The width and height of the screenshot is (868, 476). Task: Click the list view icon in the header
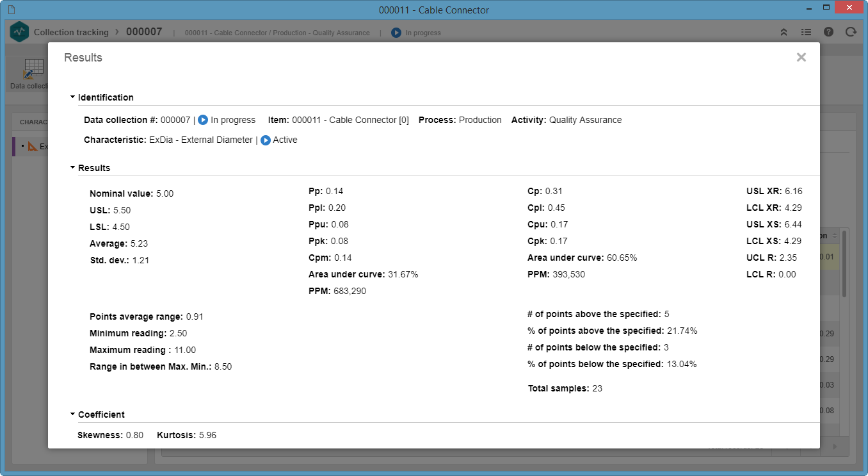806,32
